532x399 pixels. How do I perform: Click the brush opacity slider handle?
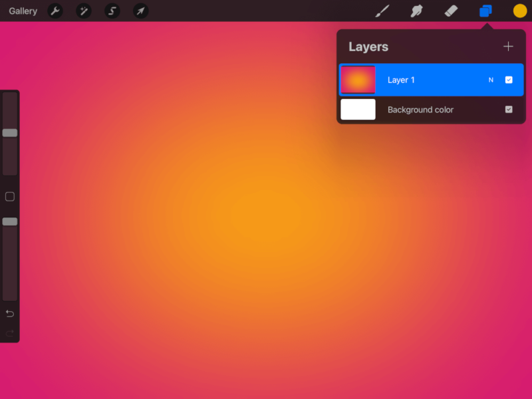pyautogui.click(x=9, y=221)
